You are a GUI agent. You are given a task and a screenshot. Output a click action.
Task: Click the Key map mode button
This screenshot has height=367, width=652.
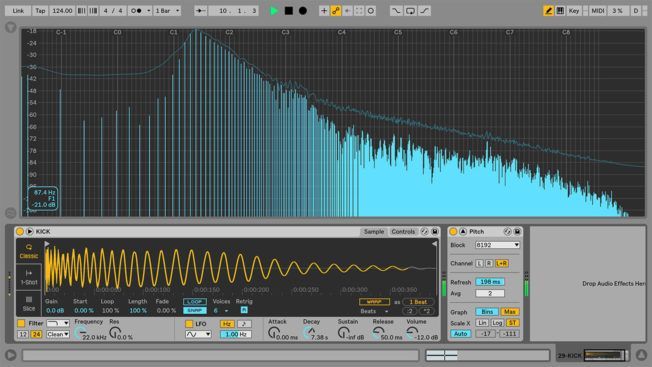point(574,11)
